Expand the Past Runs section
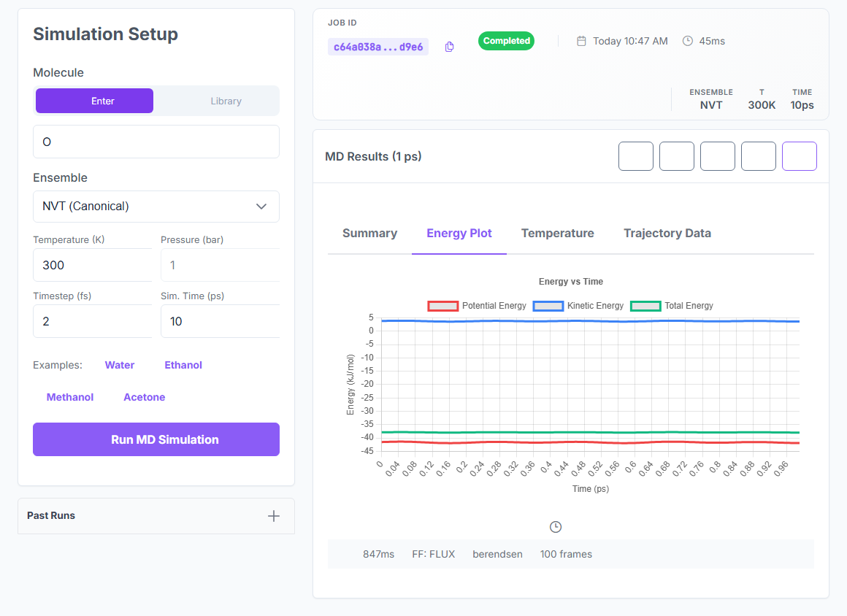Viewport: 847px width, 616px height. coord(156,516)
